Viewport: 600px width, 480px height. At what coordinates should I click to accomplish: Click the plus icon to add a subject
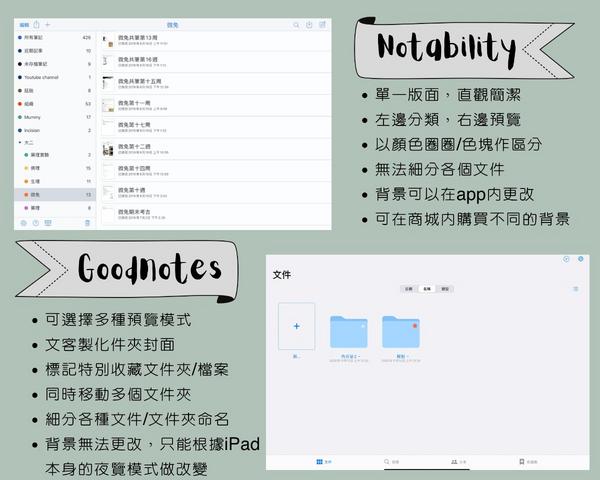pos(47,23)
